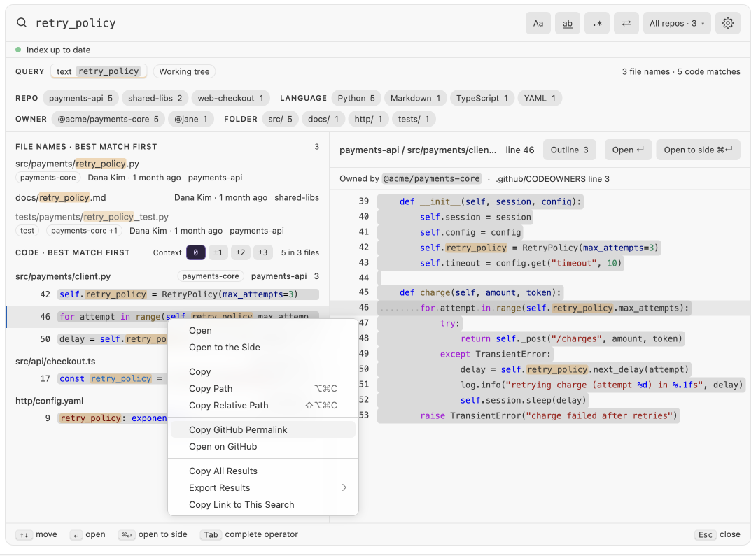Click the @acme/payments-core owner tag in preview
The width and height of the screenshot is (756, 556).
click(x=431, y=179)
